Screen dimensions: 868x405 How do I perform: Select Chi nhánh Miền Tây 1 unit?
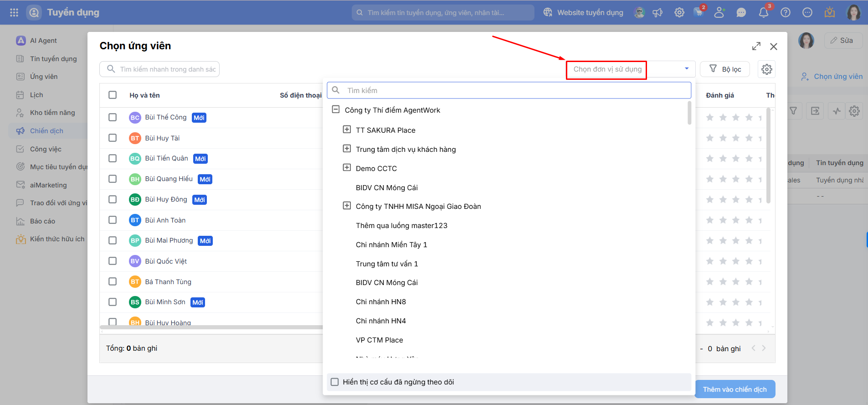[391, 244]
